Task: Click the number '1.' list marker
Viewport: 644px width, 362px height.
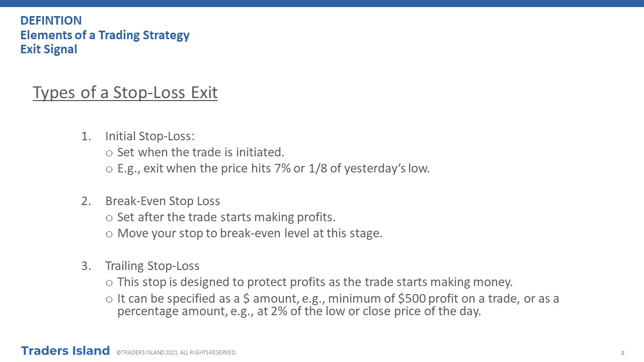Action: [87, 136]
